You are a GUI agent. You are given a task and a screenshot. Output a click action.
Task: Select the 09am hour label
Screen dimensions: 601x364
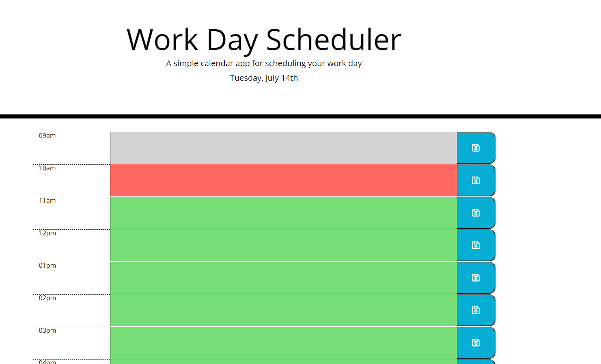coord(47,136)
